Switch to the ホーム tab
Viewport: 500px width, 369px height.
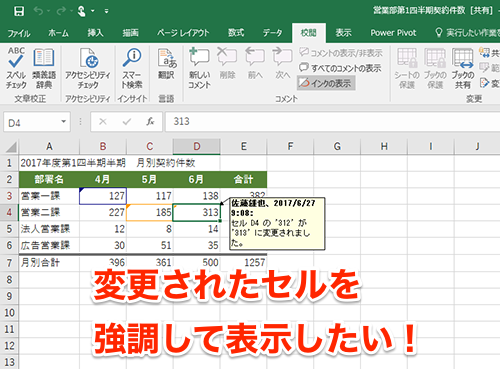58,33
